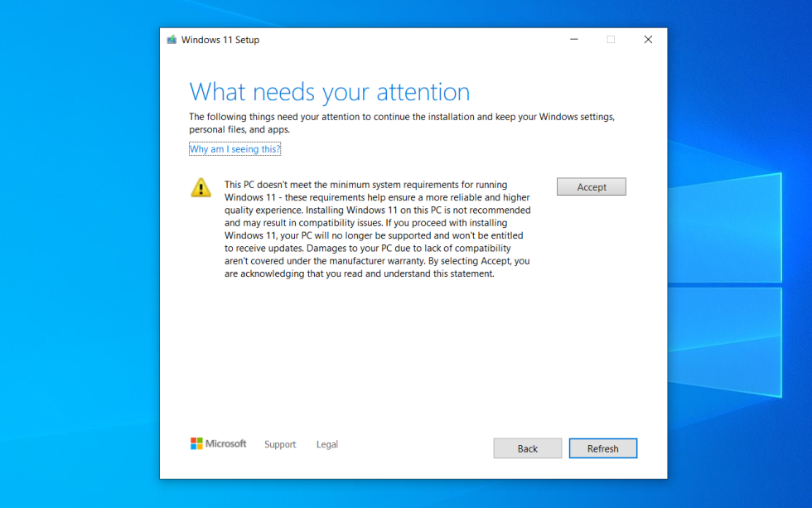The width and height of the screenshot is (812, 508).
Task: Minimize the Windows 11 Setup window
Action: 573,39
